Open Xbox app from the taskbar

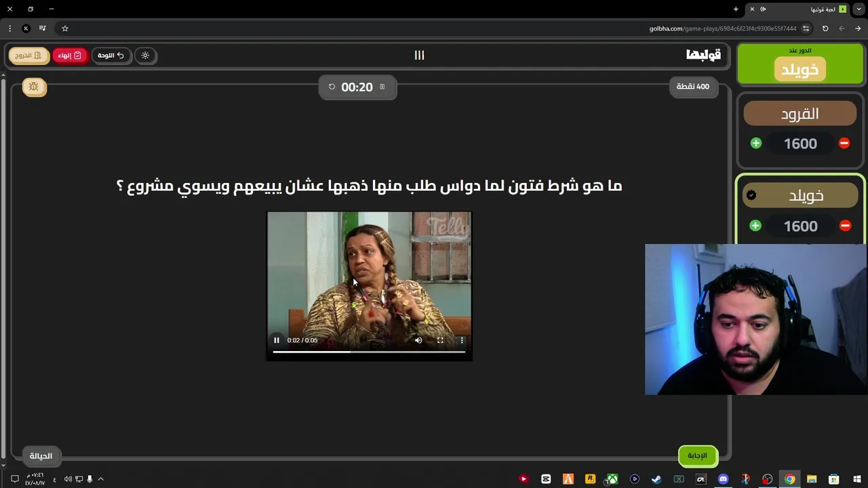pyautogui.click(x=612, y=479)
